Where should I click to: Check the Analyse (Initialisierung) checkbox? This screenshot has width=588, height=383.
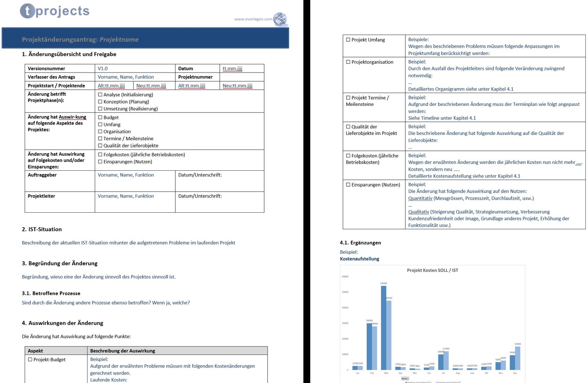[100, 95]
